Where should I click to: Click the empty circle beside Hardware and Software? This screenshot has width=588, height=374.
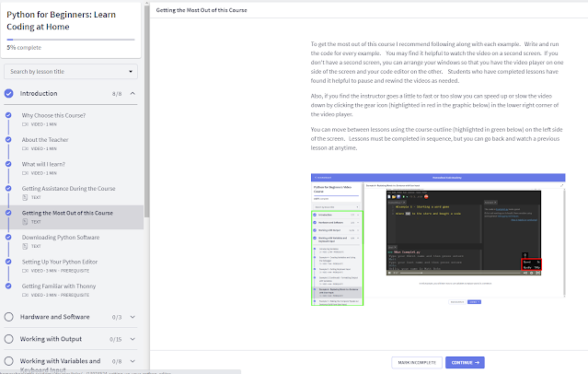click(8, 317)
